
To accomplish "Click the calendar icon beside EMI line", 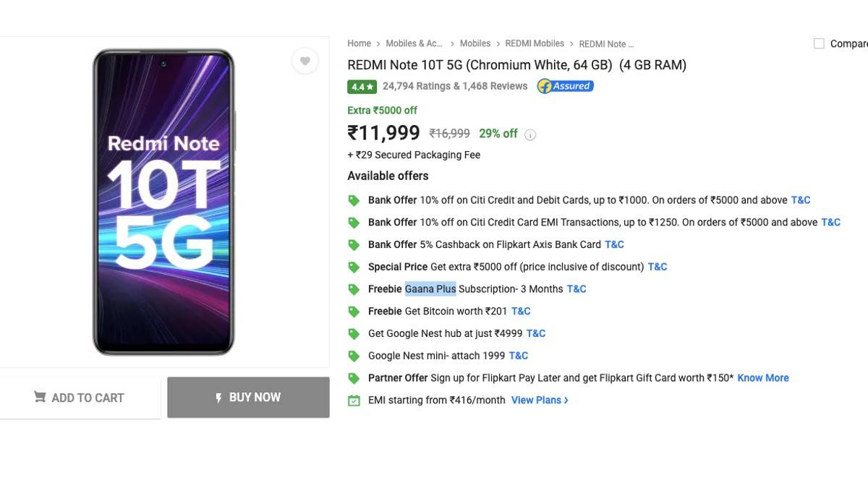I will (x=354, y=399).
